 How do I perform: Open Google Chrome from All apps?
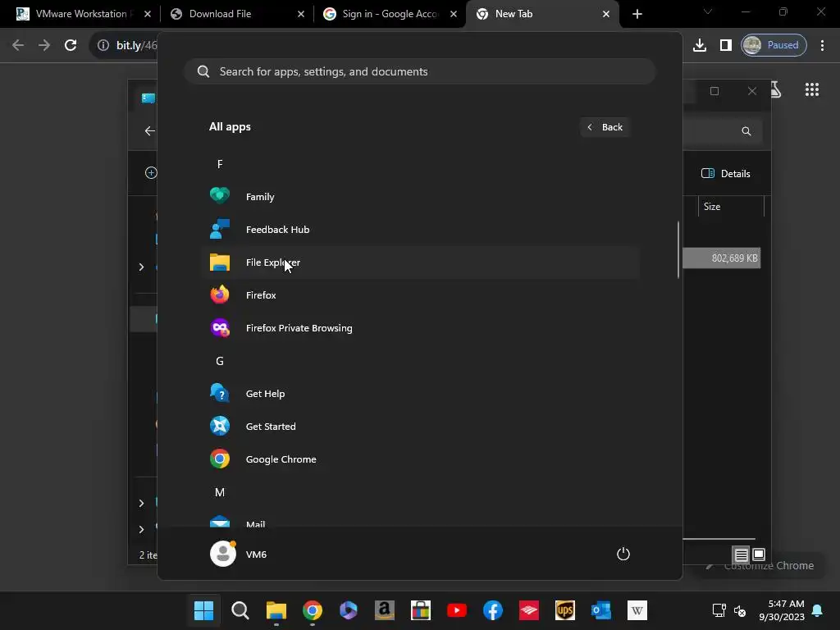point(420,459)
